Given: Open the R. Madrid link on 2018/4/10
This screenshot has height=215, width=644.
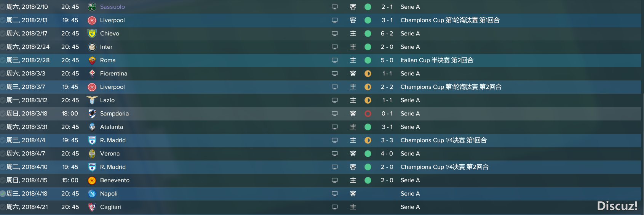Looking at the screenshot, I should click(113, 167).
